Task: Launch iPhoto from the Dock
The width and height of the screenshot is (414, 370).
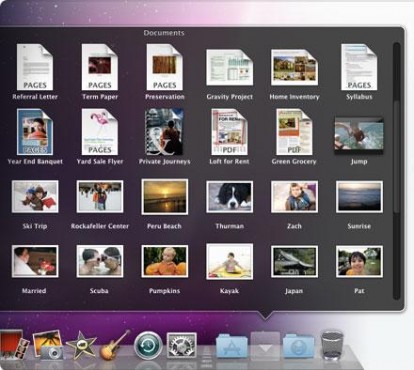Action: pyautogui.click(x=48, y=345)
